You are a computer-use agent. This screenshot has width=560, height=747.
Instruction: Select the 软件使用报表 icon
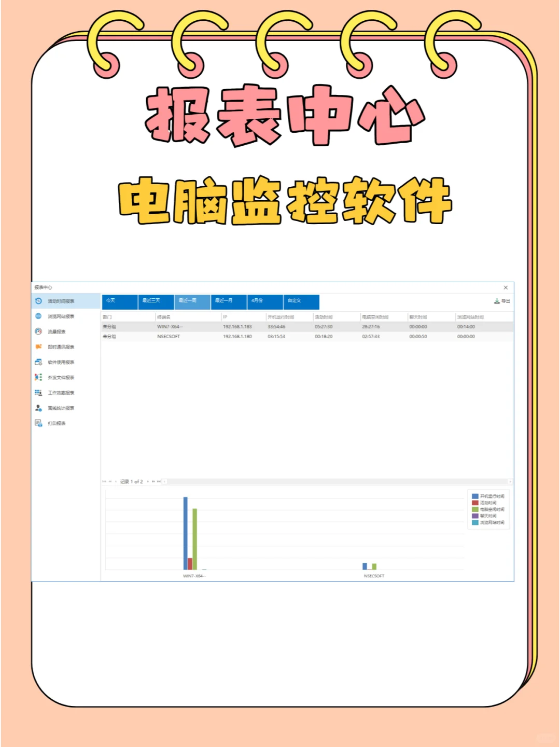click(38, 362)
